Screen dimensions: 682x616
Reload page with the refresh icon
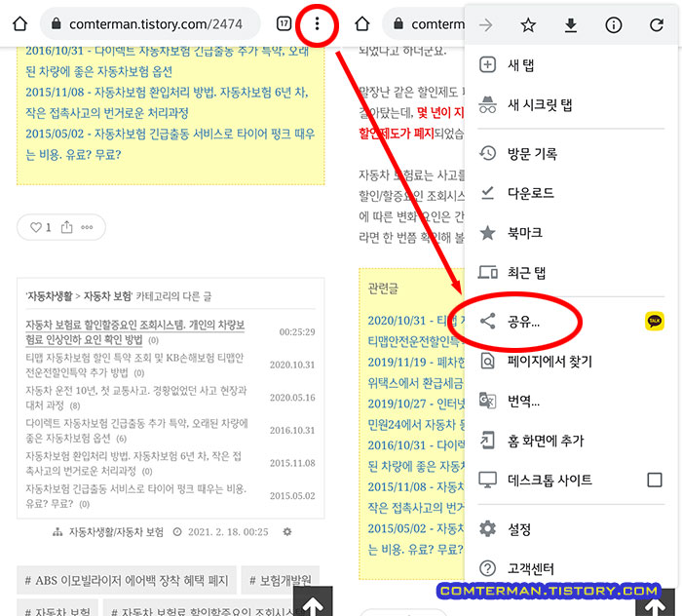(x=657, y=24)
